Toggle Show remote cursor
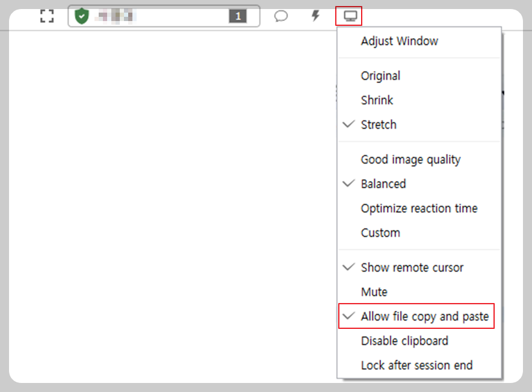This screenshot has height=392, width=532. tap(419, 268)
